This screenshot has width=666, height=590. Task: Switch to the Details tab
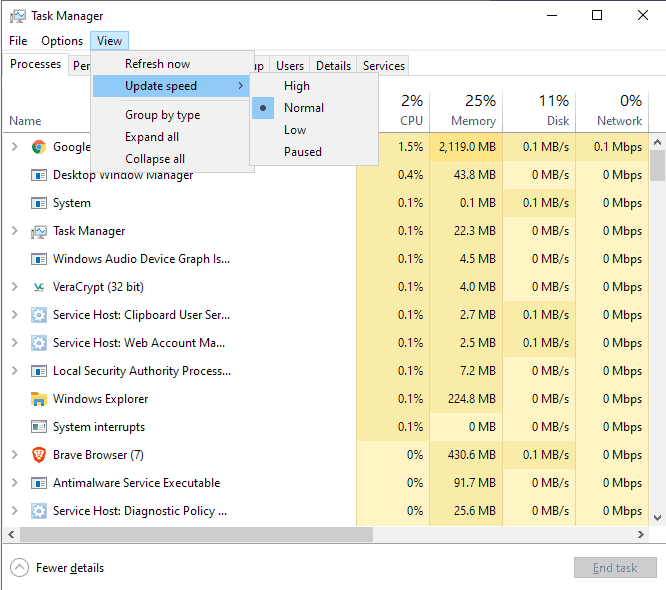coord(333,66)
